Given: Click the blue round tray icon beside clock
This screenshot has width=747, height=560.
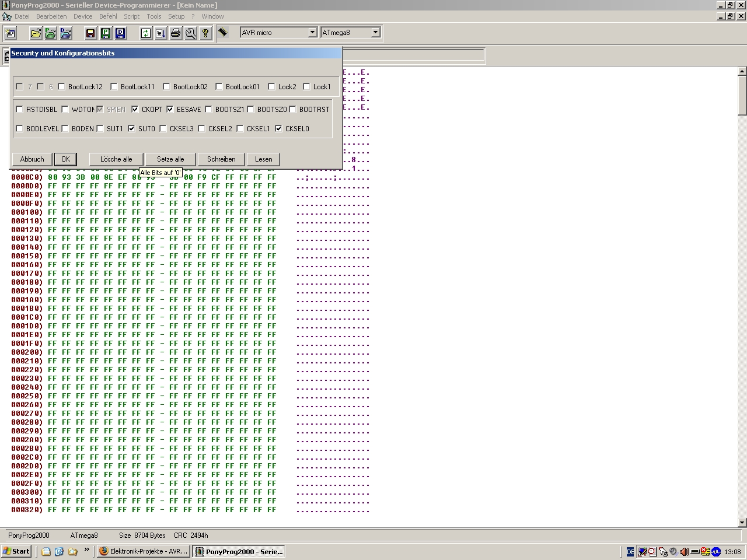Looking at the screenshot, I should click(x=716, y=552).
